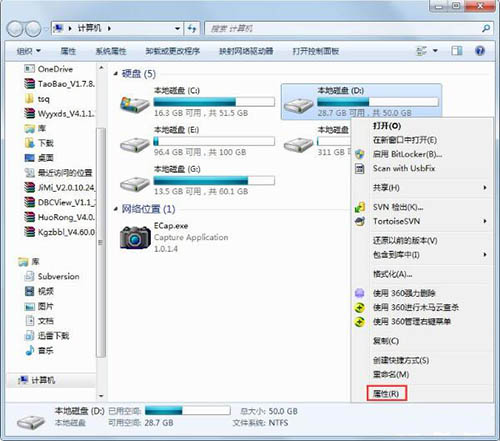Click the Back navigation arrow
500x441 pixels.
15,29
